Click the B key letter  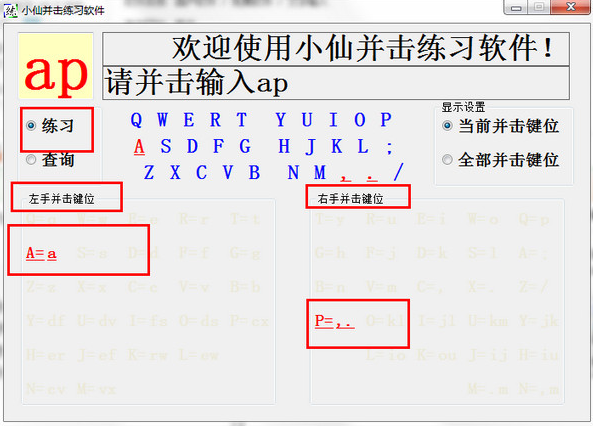coord(254,173)
